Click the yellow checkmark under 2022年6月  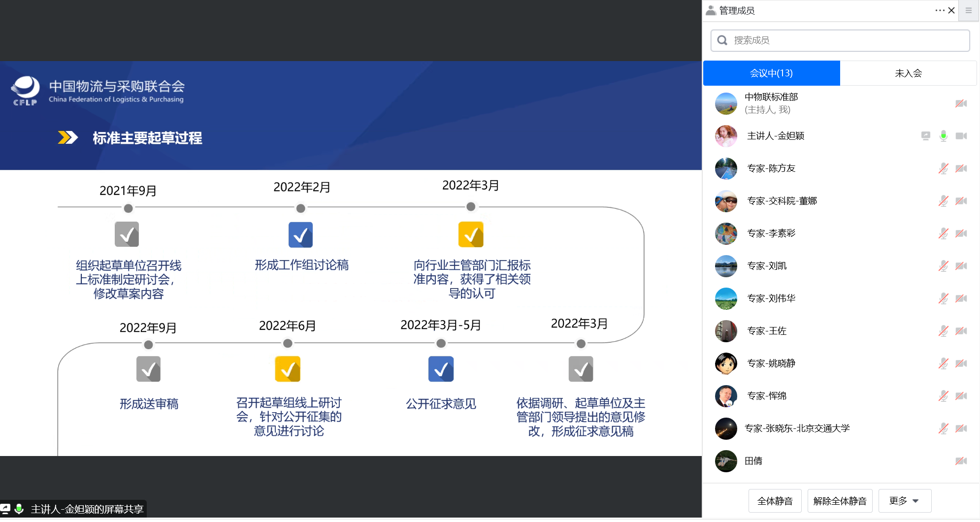pos(288,369)
